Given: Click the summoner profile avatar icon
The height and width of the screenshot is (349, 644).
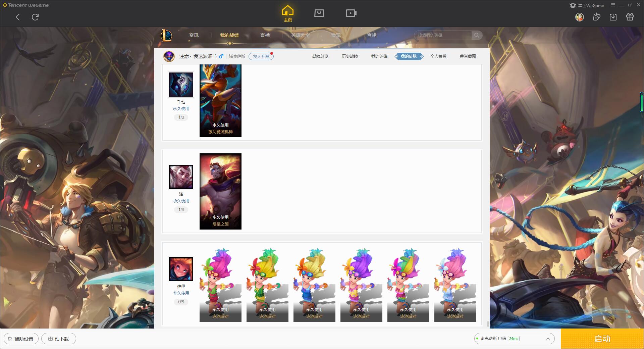Looking at the screenshot, I should coord(169,56).
